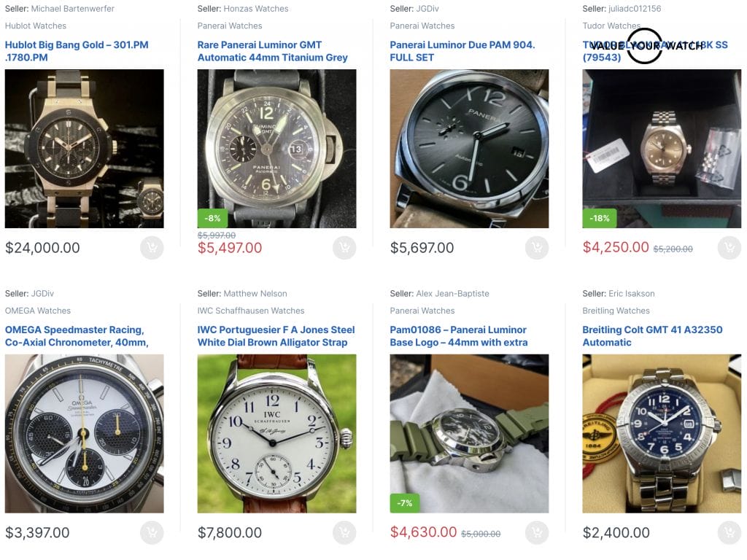This screenshot has height=560, width=747.
Task: Open the Panerai Luminor Due product image
Action: [x=470, y=149]
